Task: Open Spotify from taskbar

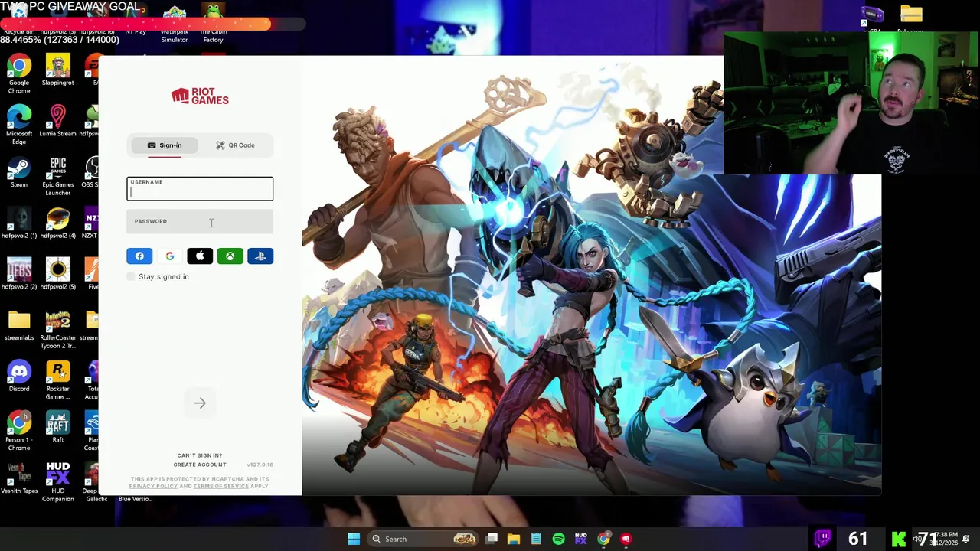Action: tap(558, 539)
